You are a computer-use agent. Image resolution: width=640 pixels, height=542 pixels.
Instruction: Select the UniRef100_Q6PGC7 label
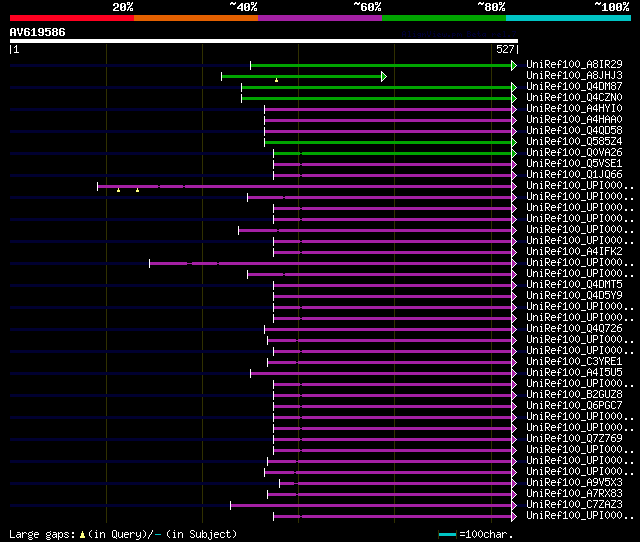pos(574,406)
